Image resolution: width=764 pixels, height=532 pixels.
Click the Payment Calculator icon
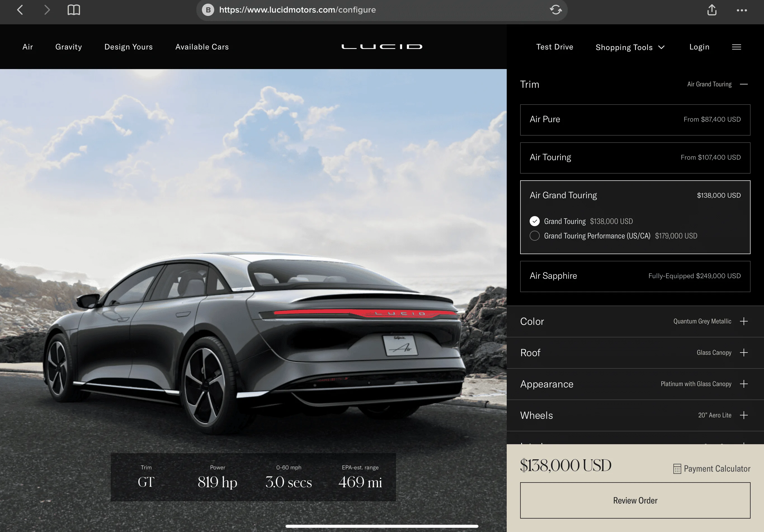677,469
